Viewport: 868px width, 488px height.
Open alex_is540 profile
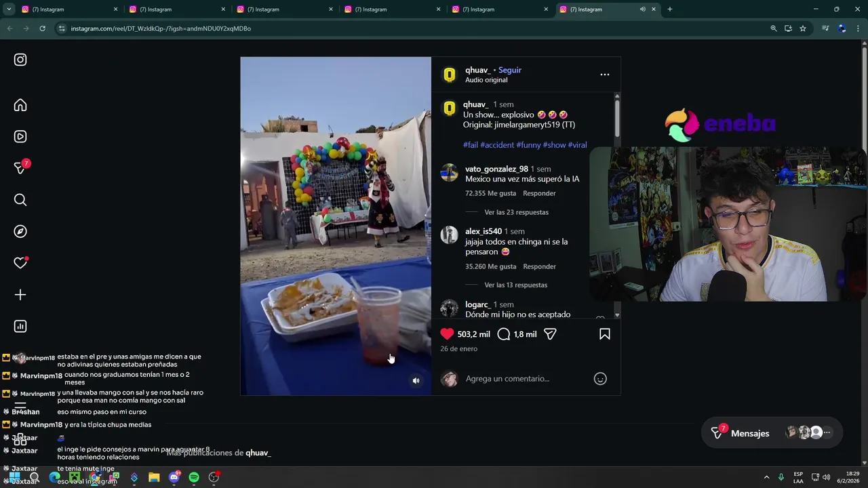484,231
